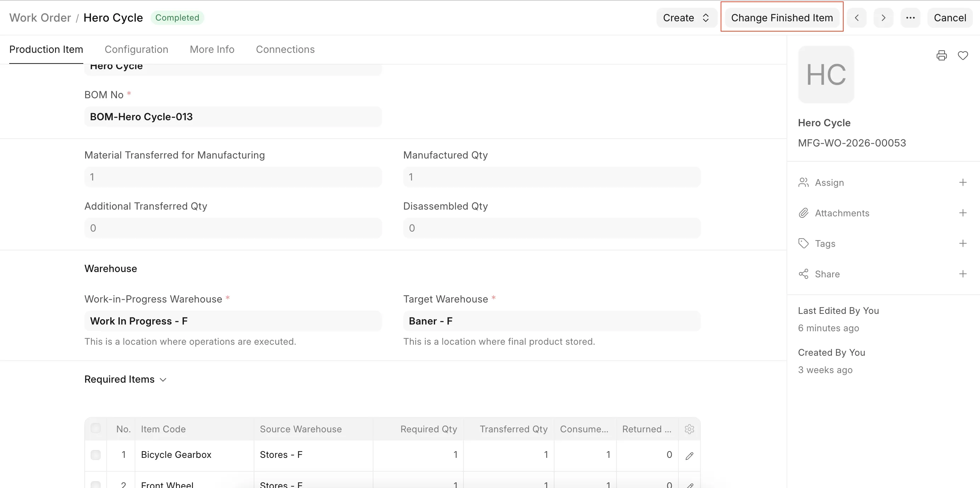The width and height of the screenshot is (980, 488).
Task: Edit the Bicycle Gearbox row with pencil
Action: (689, 456)
